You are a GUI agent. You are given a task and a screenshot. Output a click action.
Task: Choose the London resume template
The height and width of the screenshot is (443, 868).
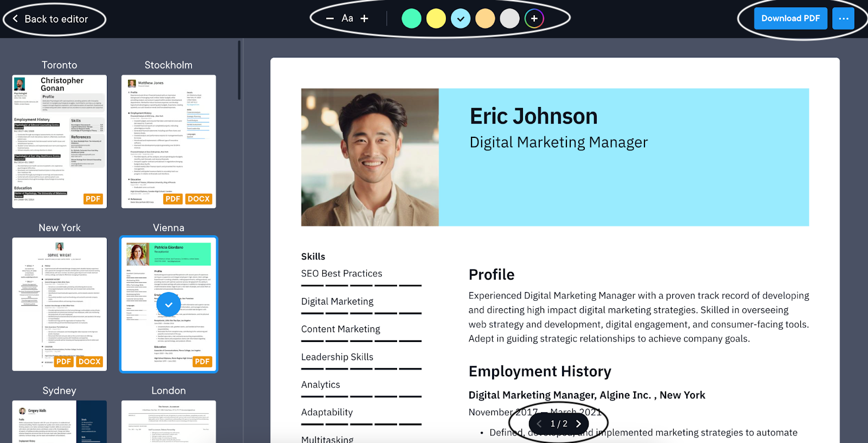tap(169, 421)
